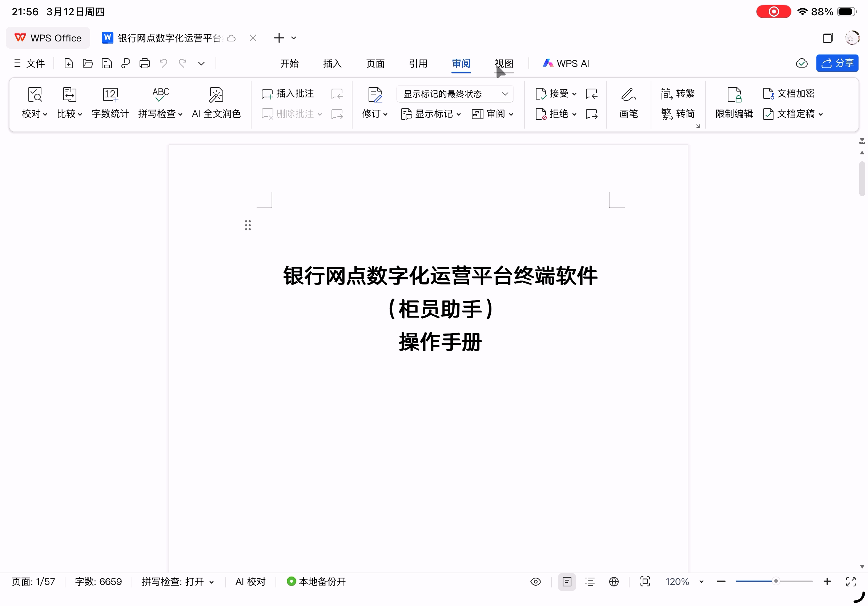Switch to outline view in status bar
The image size is (868, 606).
coord(590,581)
